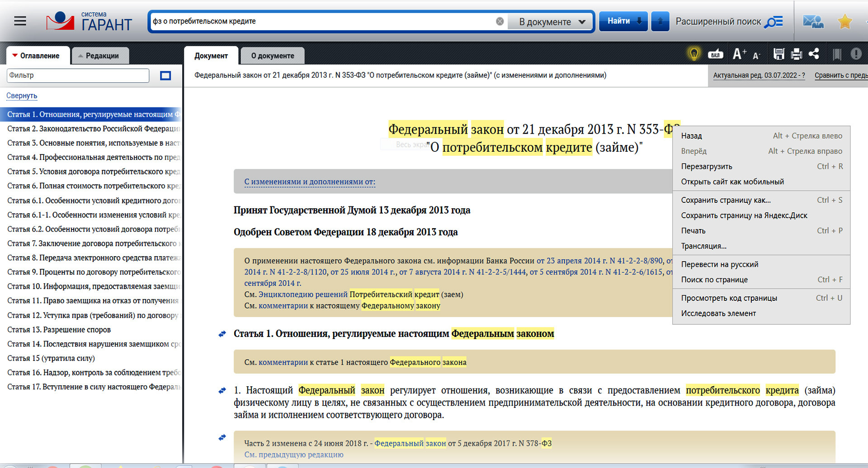Switch to the 'О документе' tab
This screenshot has height=468, width=868.
[273, 56]
